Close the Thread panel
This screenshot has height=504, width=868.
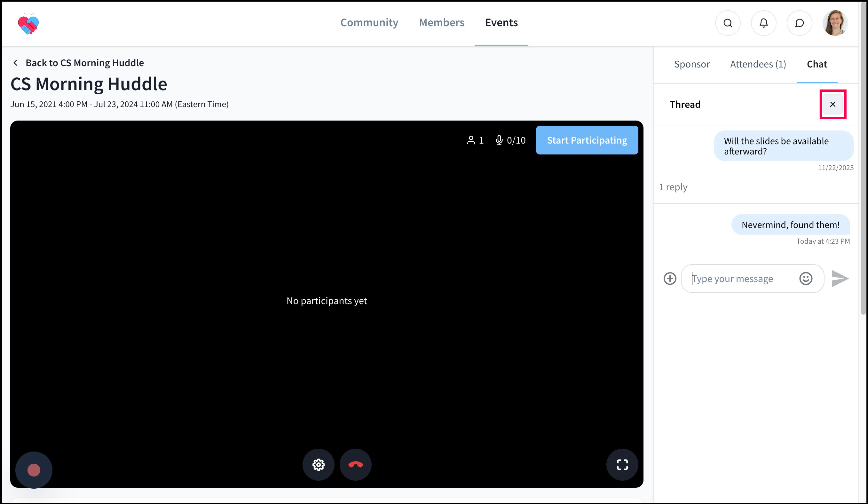pos(832,104)
